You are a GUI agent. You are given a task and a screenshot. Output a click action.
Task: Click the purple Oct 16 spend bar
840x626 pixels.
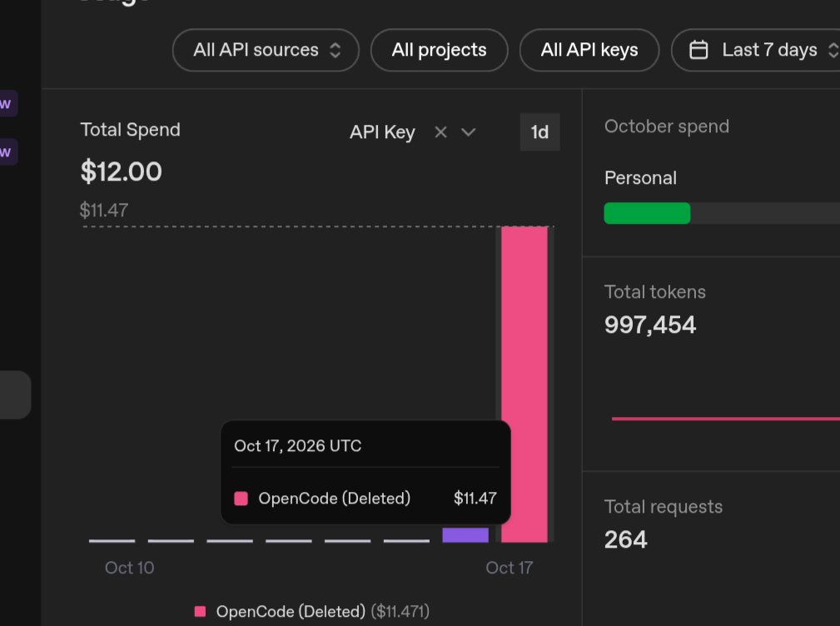point(465,535)
